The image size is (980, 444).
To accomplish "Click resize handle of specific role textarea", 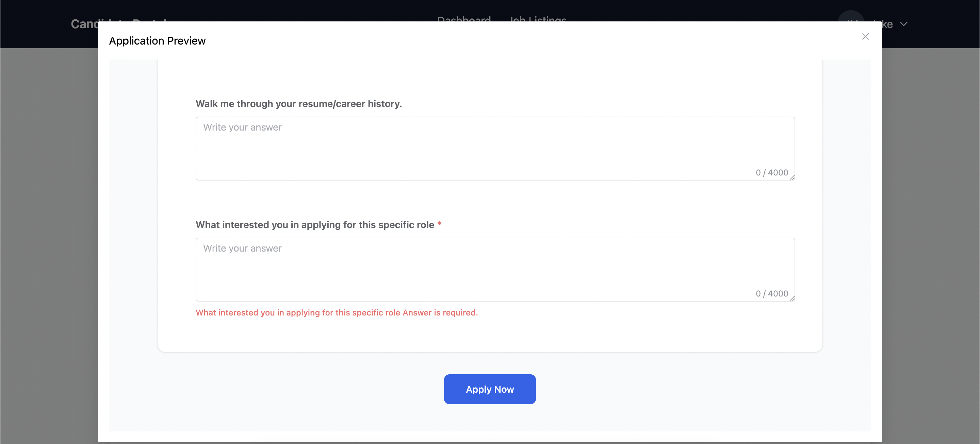I will click(792, 298).
